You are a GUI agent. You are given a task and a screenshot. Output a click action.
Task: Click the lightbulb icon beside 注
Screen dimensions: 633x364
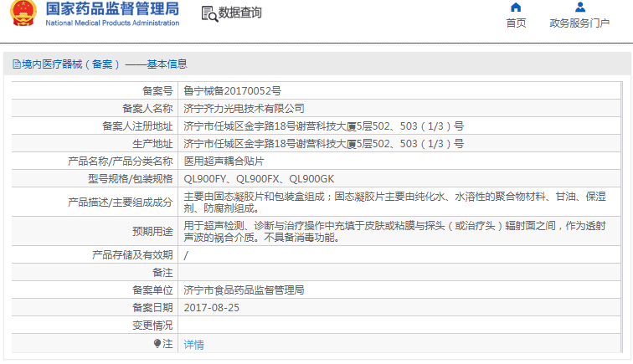pos(157,344)
